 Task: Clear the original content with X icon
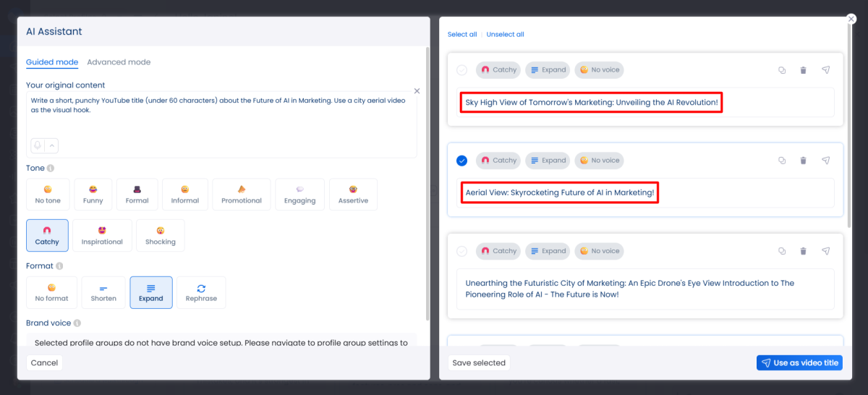coord(417,91)
